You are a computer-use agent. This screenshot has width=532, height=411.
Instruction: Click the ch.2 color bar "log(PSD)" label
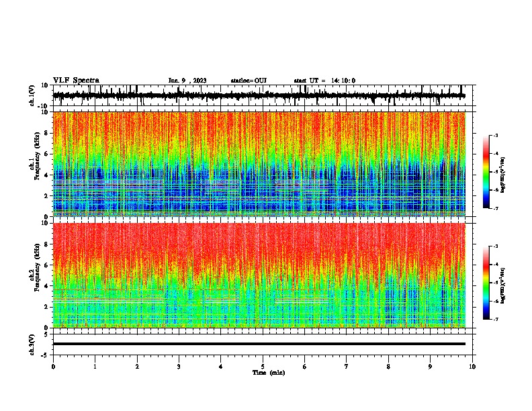[x=503, y=286]
